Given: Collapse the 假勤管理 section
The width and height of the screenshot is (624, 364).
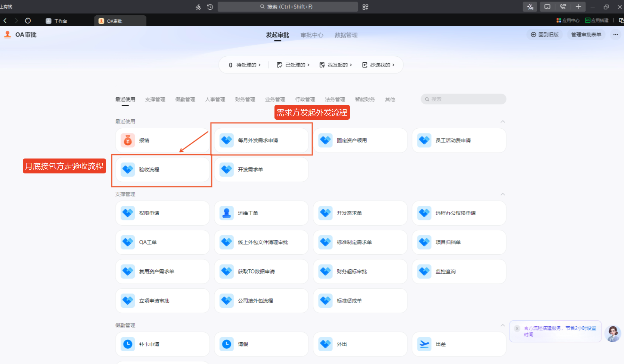Looking at the screenshot, I should [503, 325].
